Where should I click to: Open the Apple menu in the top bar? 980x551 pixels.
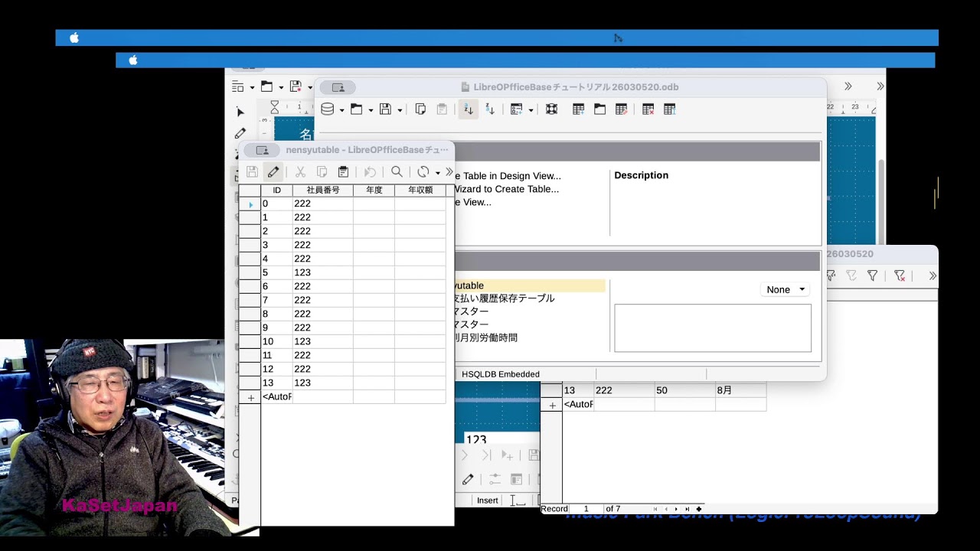point(74,37)
